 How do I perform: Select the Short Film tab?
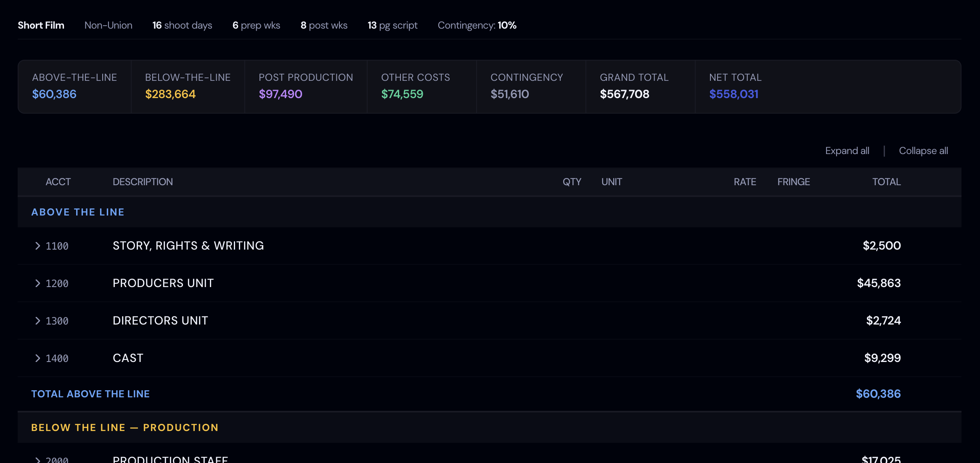(x=41, y=25)
